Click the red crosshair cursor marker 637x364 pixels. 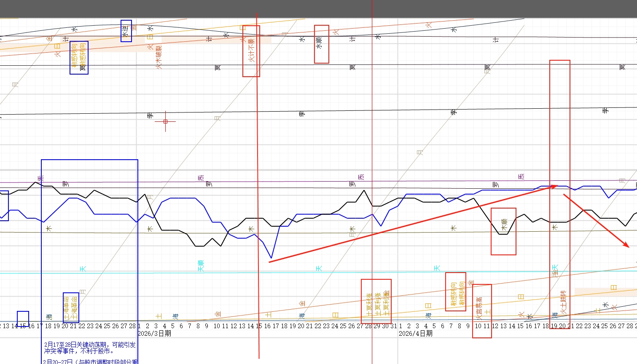(x=165, y=121)
